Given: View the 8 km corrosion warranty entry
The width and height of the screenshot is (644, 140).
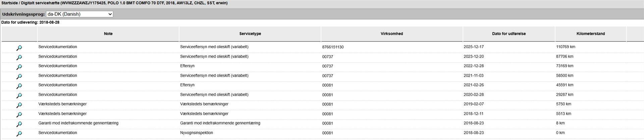Looking at the screenshot, I should (19, 124).
